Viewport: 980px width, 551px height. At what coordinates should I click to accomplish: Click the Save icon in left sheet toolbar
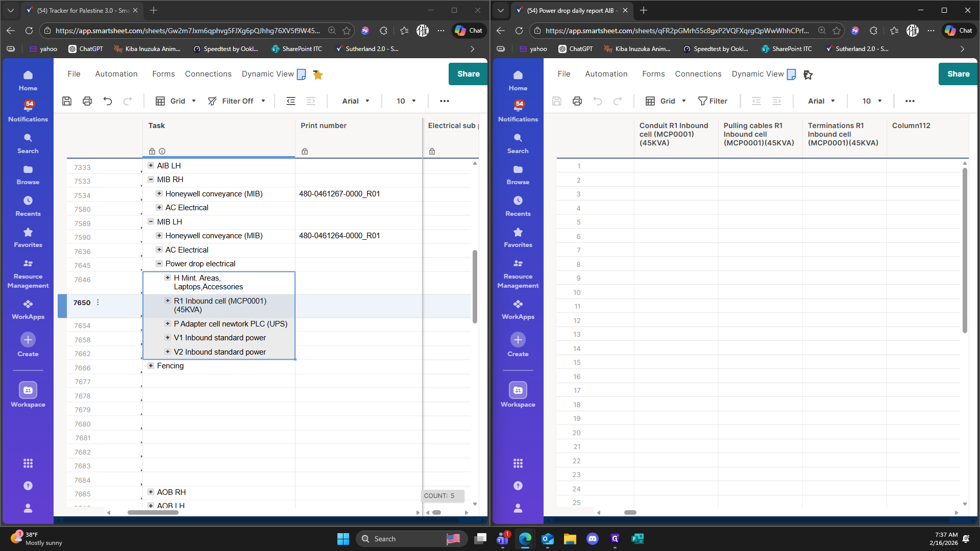(67, 101)
